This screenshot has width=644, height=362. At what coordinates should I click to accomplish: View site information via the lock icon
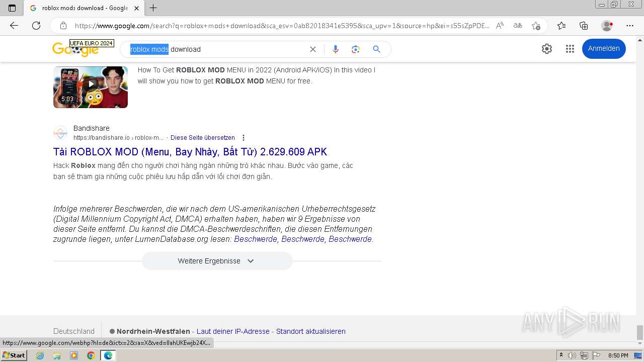(63, 26)
